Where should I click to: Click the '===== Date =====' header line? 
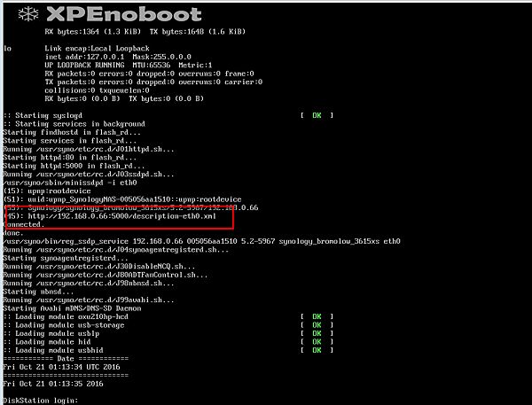click(x=66, y=359)
